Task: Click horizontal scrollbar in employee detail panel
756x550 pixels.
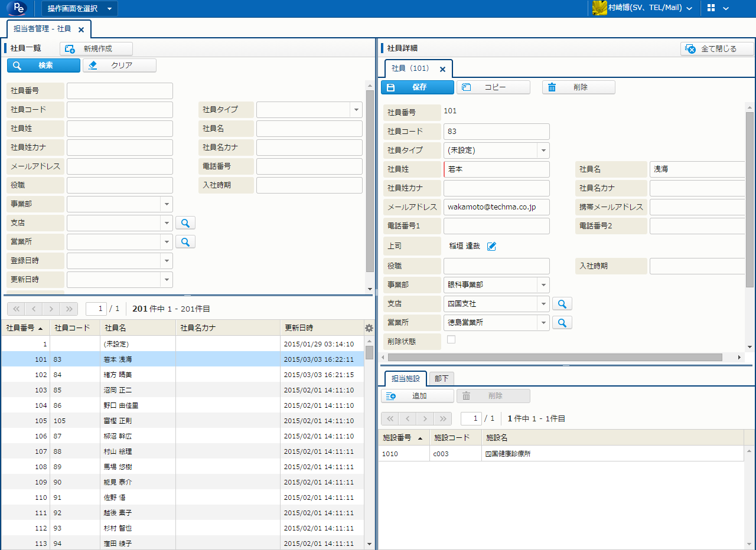Action: [555, 357]
